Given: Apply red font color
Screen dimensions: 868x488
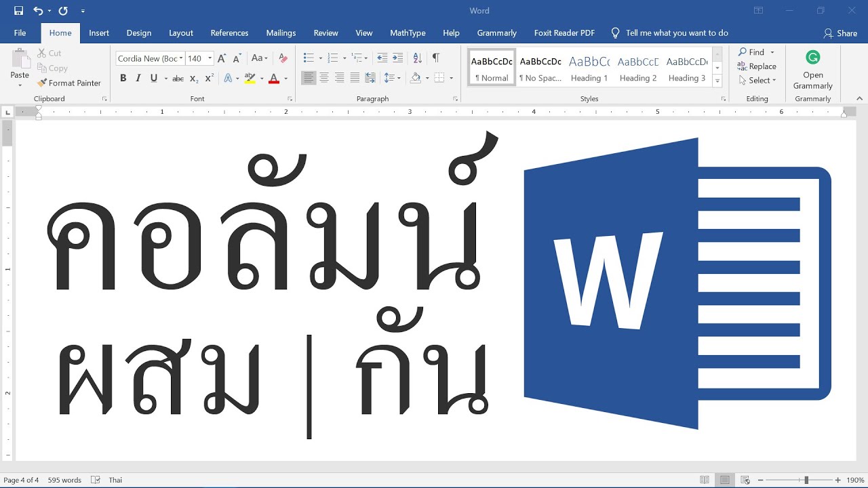Looking at the screenshot, I should click(274, 79).
